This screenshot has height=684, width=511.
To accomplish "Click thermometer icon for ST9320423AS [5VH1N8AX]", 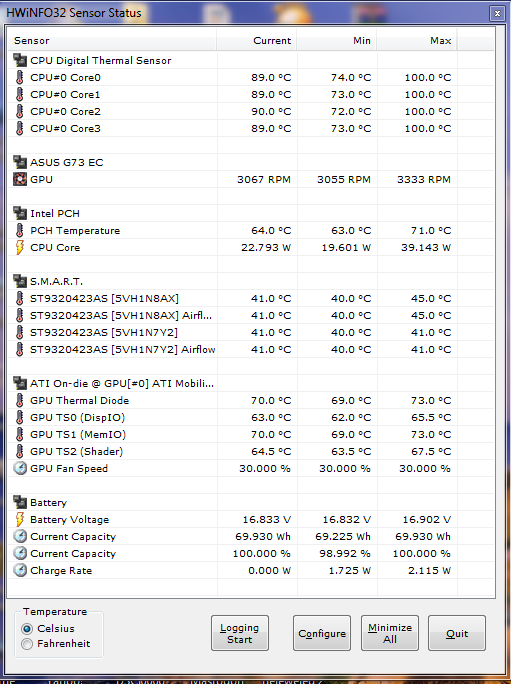I will [20, 298].
